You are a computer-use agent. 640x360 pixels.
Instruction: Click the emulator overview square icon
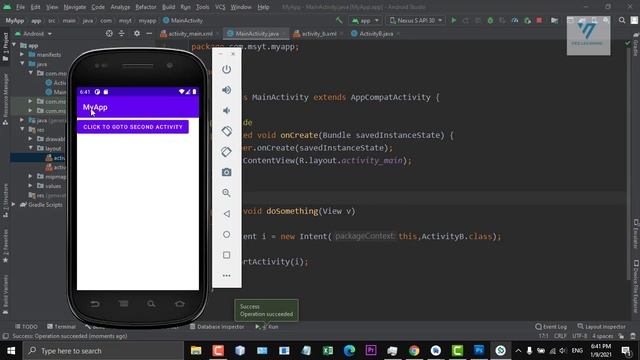pyautogui.click(x=227, y=255)
